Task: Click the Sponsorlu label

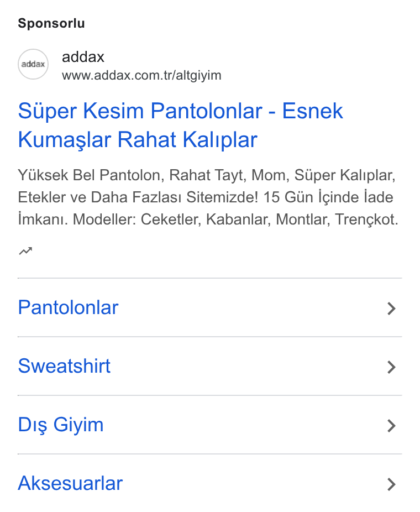Action: tap(51, 23)
